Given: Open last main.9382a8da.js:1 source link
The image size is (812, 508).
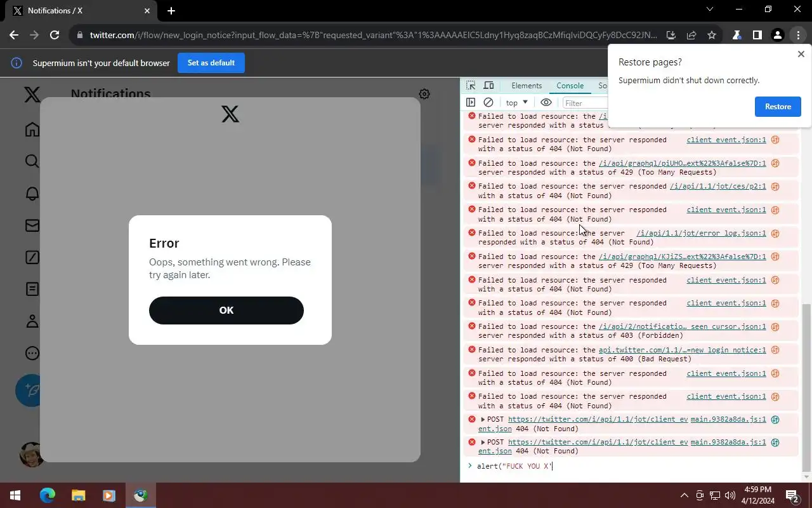Looking at the screenshot, I should 728,442.
